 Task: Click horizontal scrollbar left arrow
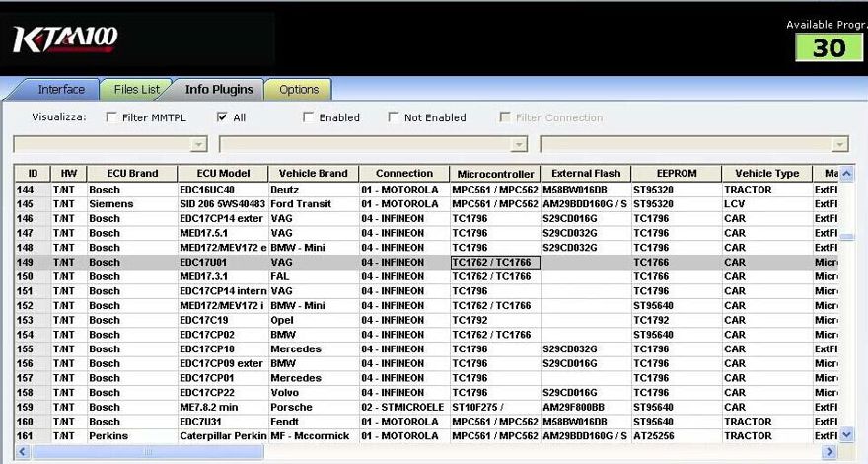tap(23, 452)
